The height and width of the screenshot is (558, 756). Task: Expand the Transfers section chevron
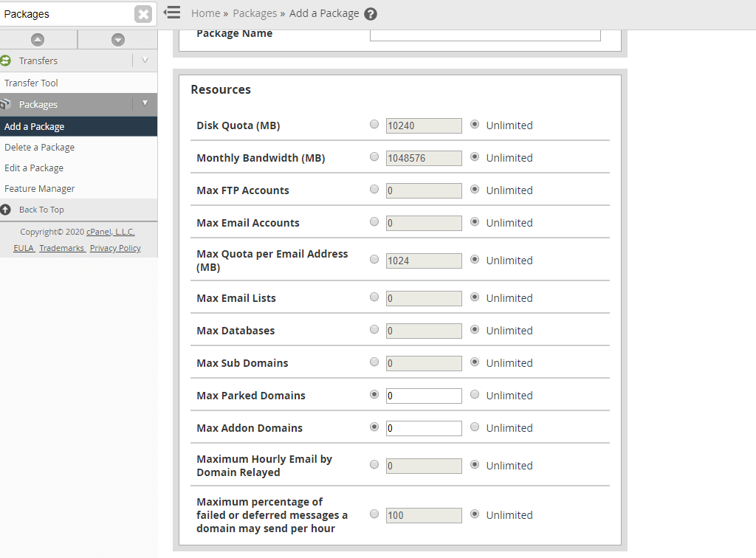point(145,61)
